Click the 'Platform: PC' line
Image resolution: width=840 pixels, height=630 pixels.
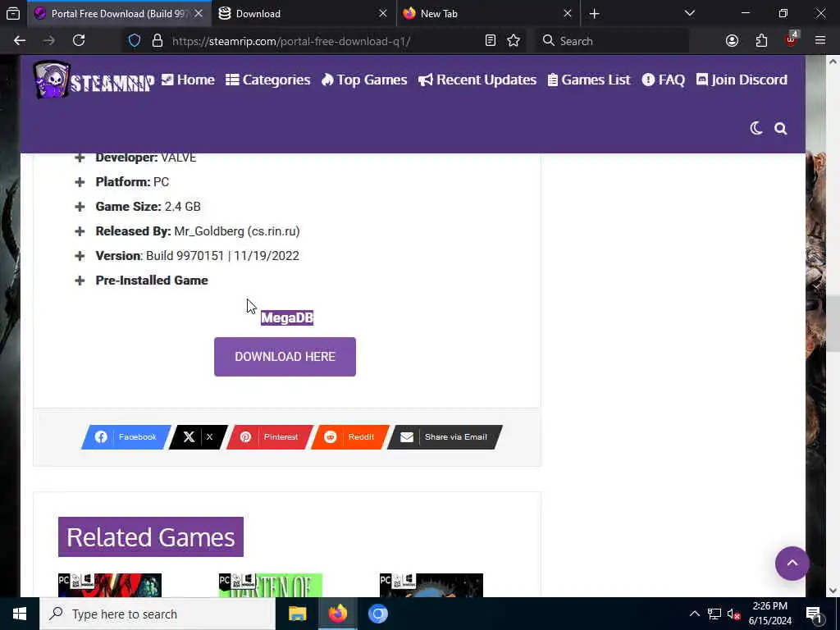132,181
